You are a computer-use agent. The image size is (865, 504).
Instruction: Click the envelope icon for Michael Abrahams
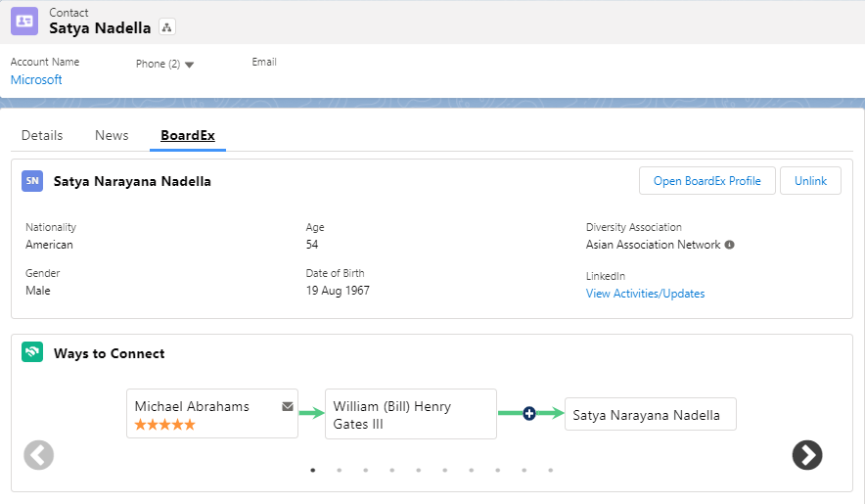288,406
